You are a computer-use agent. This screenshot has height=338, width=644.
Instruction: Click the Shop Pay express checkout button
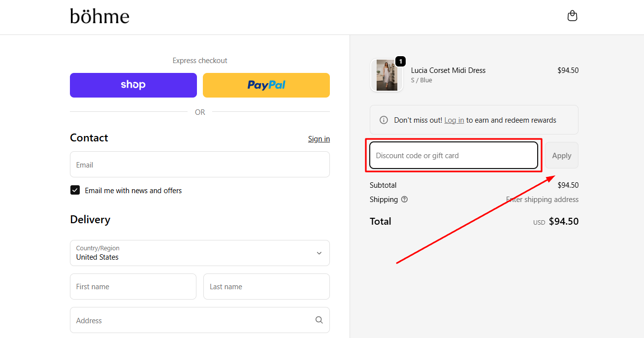click(x=133, y=85)
